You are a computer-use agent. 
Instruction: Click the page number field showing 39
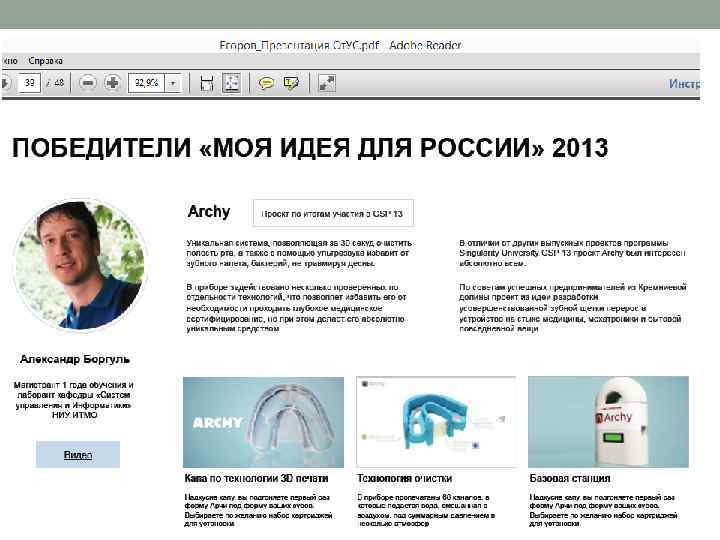pos(29,83)
